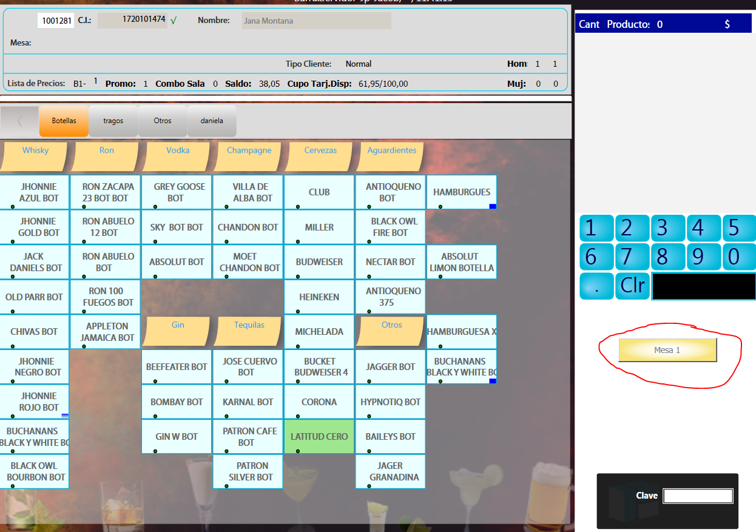Screen dimensions: 756x532
Task: Add GREY GOOSE BOT product
Action: point(177,192)
